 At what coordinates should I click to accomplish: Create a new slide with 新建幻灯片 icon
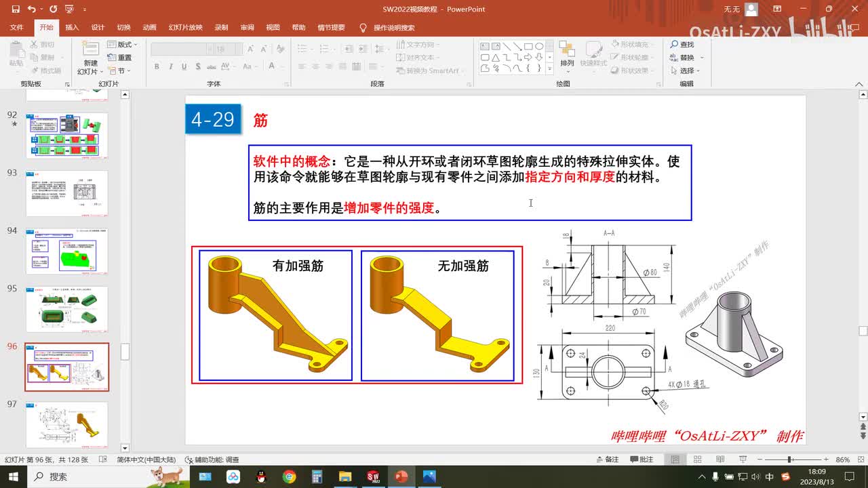tap(90, 58)
